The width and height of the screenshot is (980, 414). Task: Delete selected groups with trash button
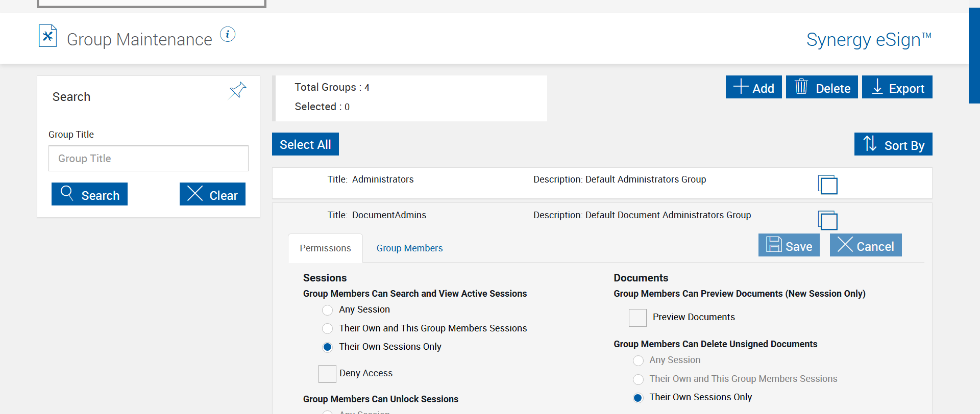click(x=821, y=87)
